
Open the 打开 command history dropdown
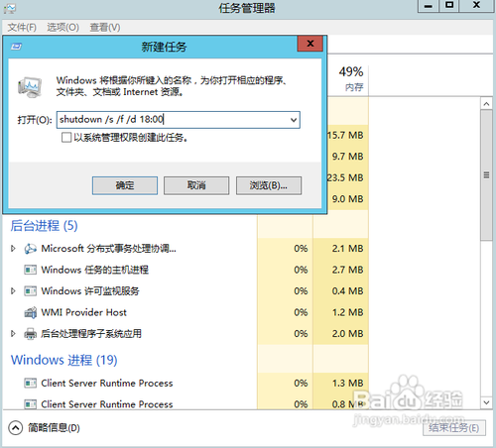[x=294, y=120]
